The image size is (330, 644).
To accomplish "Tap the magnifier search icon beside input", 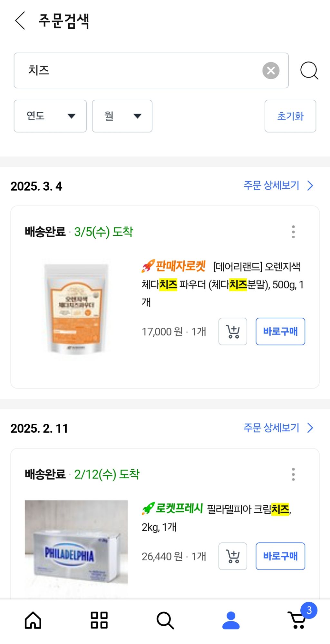I will click(x=309, y=71).
